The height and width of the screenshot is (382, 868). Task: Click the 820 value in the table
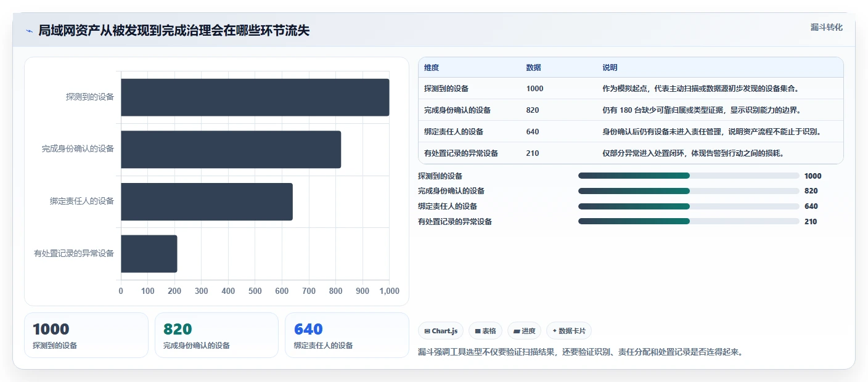tap(533, 110)
